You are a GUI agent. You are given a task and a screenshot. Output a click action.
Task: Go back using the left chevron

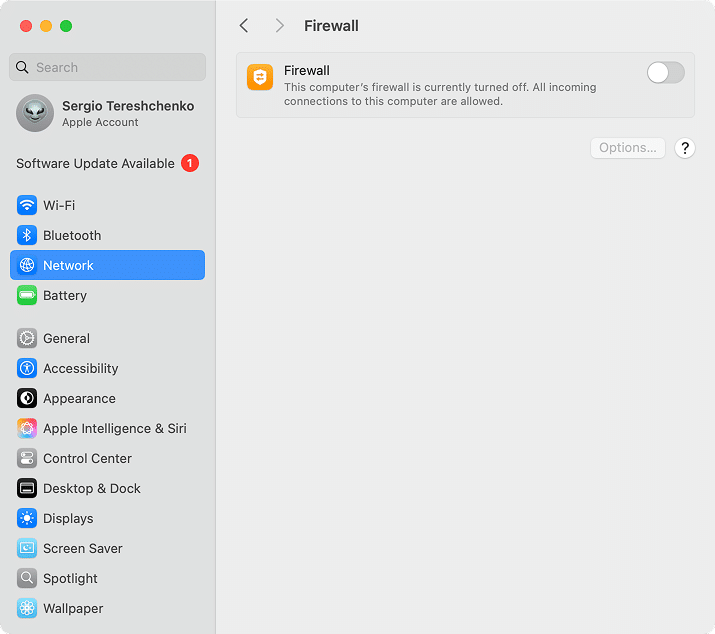tap(244, 26)
